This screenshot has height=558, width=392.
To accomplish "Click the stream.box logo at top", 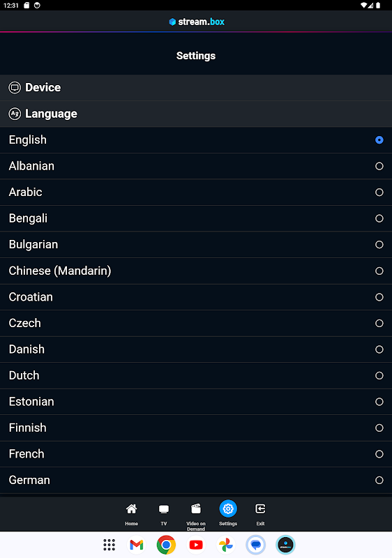I will tap(197, 22).
